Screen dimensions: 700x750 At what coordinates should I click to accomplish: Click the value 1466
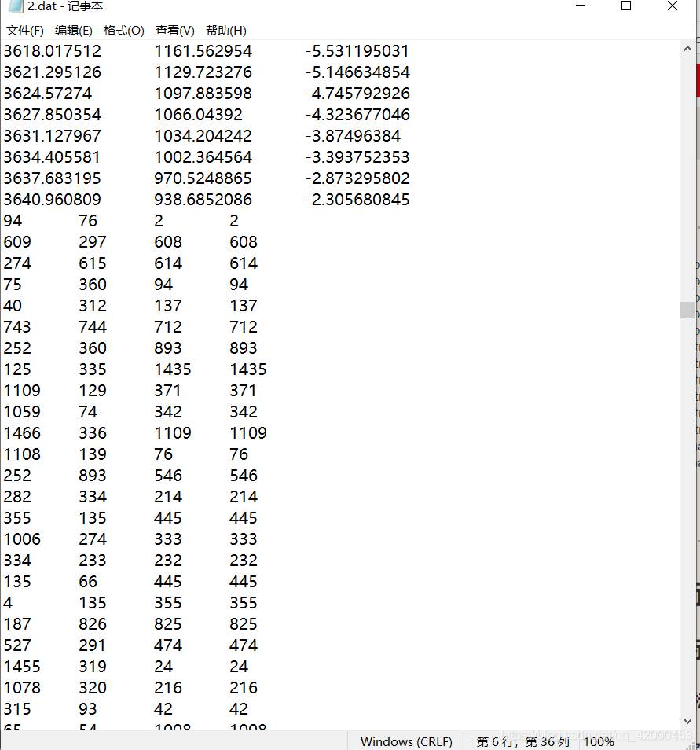pyautogui.click(x=23, y=433)
